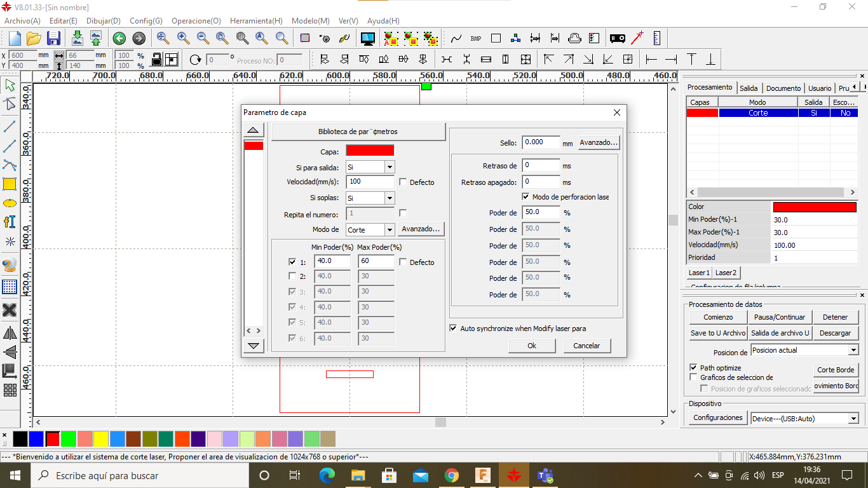Save the file with the floppy icon
868x488 pixels.
[53, 38]
